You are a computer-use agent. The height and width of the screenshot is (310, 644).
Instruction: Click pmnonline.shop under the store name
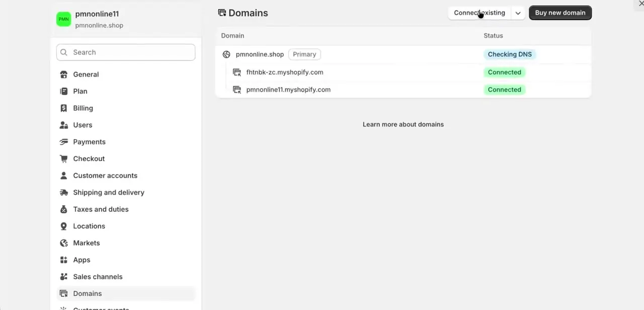click(99, 25)
